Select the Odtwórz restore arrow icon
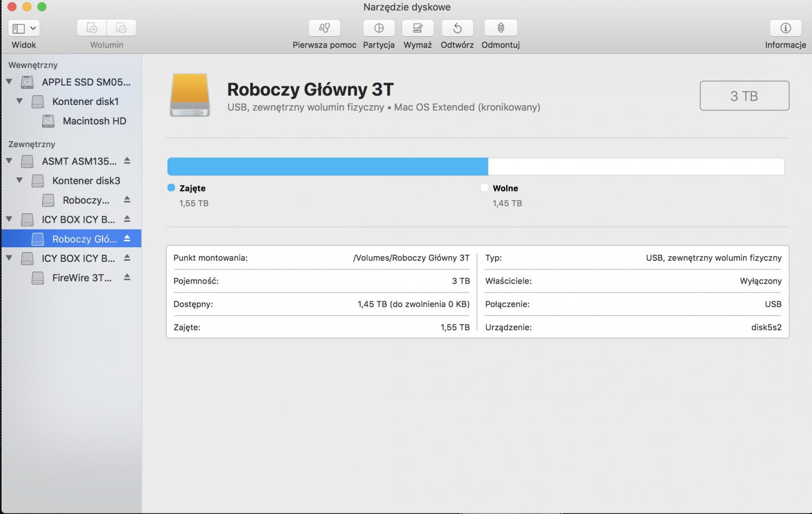The image size is (812, 514). tap(457, 28)
